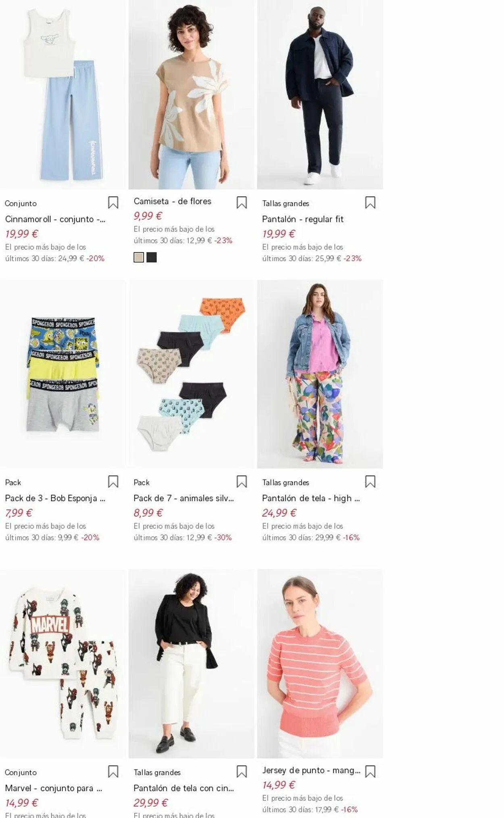Open Pantalón - regular fit product link
This screenshot has height=818, width=504.
(x=302, y=219)
